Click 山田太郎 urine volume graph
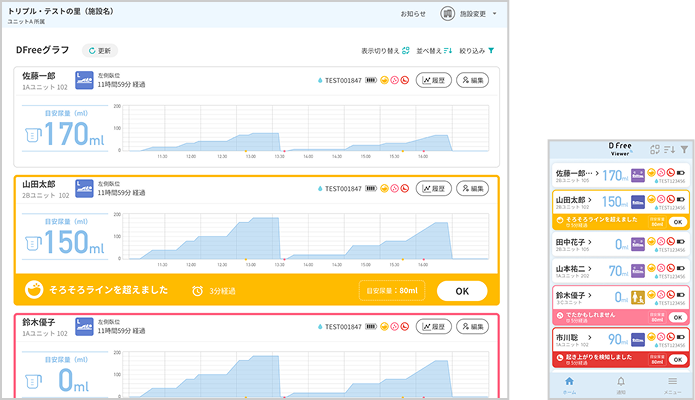 click(306, 237)
